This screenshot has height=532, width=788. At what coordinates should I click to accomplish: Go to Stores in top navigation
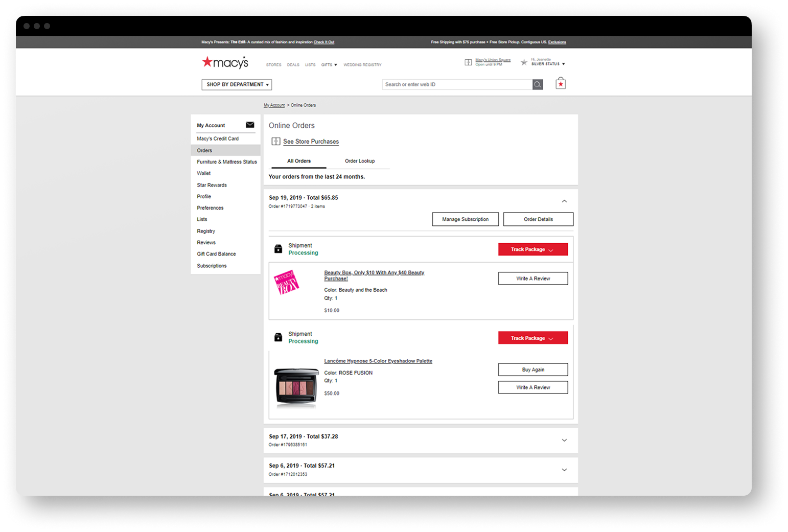(x=273, y=65)
